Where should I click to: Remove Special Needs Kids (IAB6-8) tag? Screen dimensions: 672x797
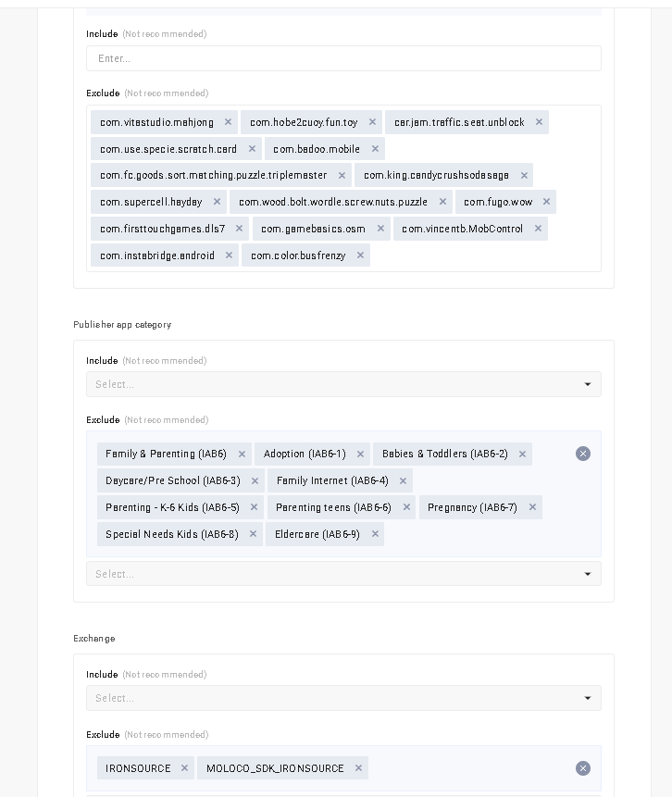pyautogui.click(x=253, y=534)
